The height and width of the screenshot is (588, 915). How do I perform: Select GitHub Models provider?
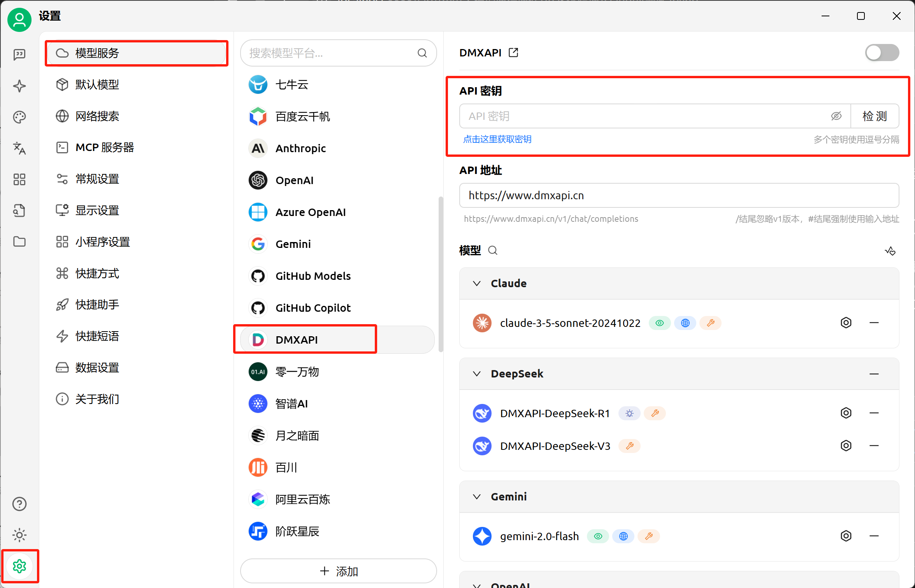coord(337,276)
